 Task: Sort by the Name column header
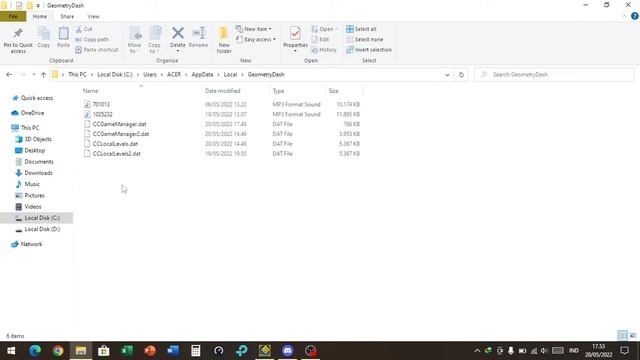[x=91, y=91]
